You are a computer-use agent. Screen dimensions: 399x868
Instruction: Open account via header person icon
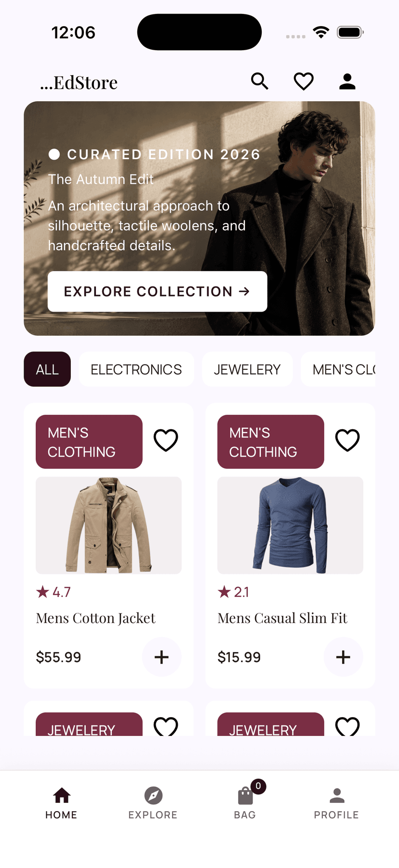tap(347, 81)
